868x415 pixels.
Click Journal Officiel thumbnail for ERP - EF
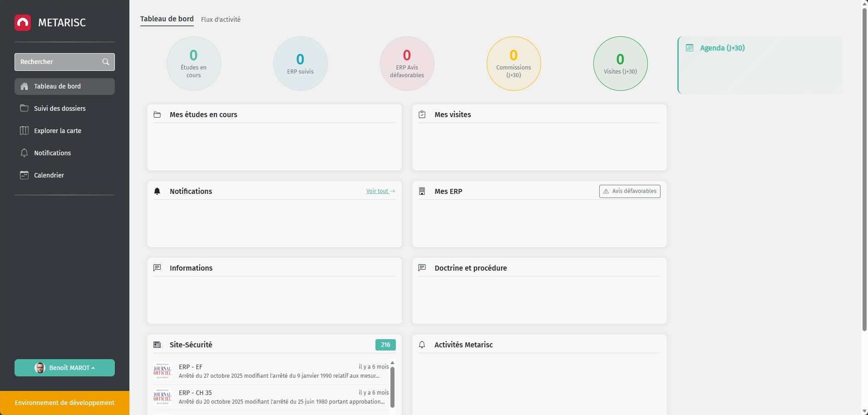[163, 371]
